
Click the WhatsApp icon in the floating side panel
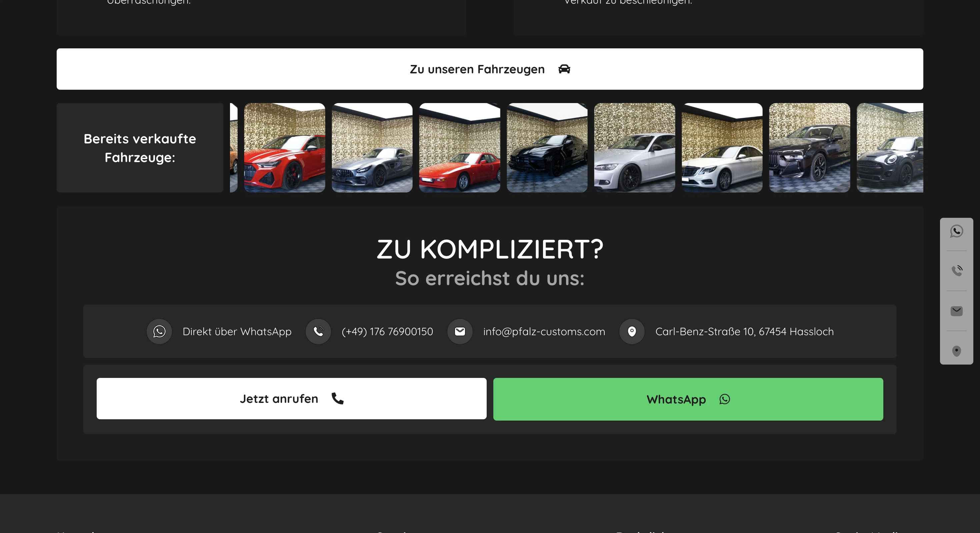pyautogui.click(x=956, y=231)
